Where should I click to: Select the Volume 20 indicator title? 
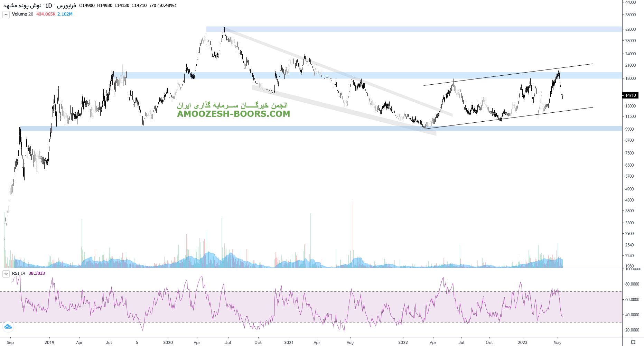(x=22, y=14)
